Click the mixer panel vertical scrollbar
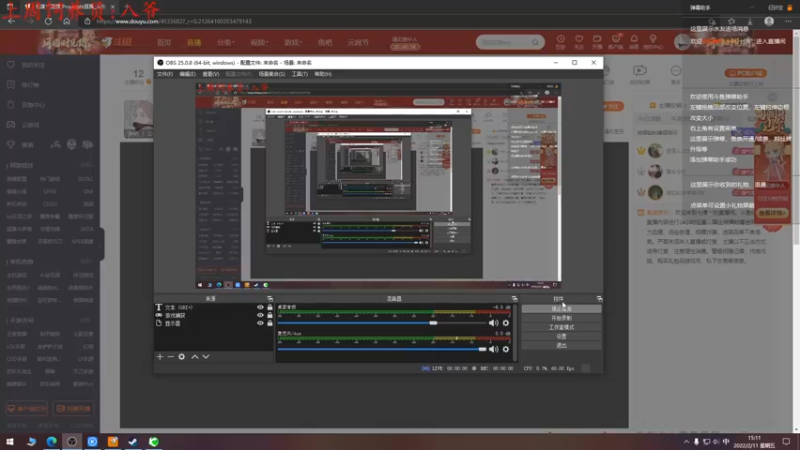 tap(514, 333)
